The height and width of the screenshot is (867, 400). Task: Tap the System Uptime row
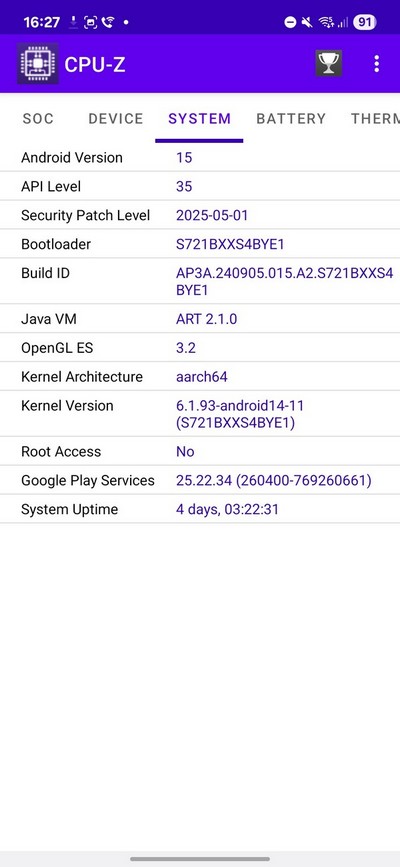click(200, 509)
